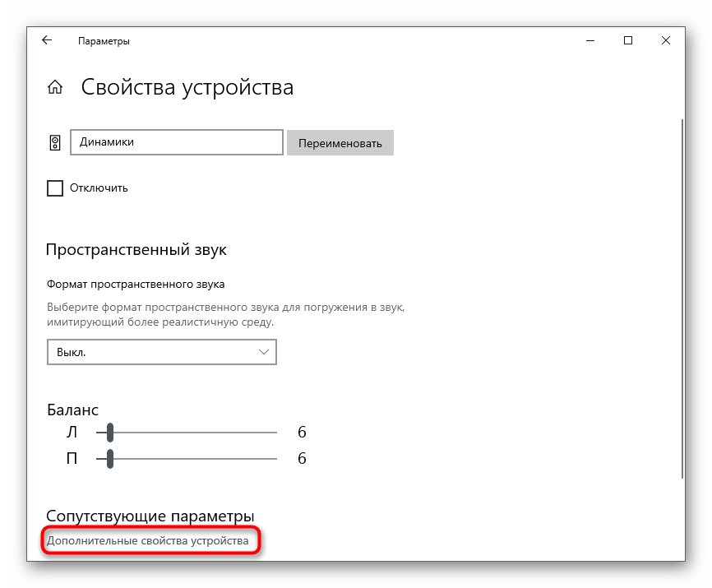Image resolution: width=712 pixels, height=588 pixels.
Task: Click the speaker device icon
Action: (55, 142)
